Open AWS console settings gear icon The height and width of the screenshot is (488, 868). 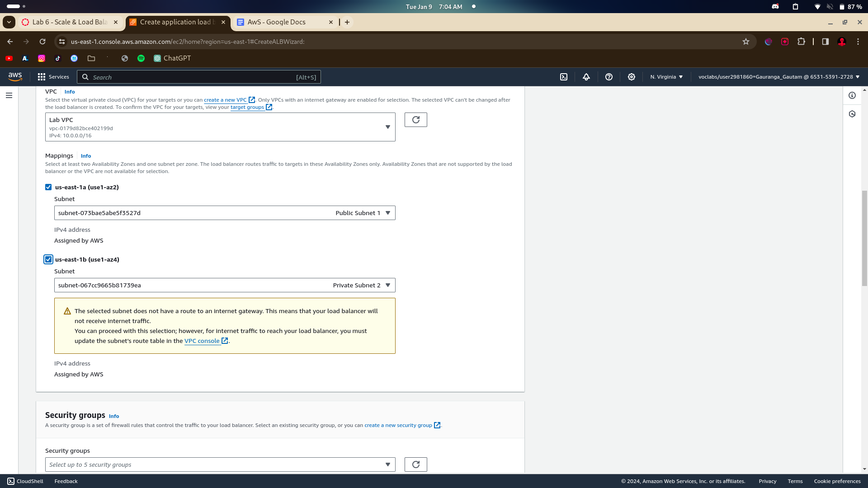tap(631, 77)
